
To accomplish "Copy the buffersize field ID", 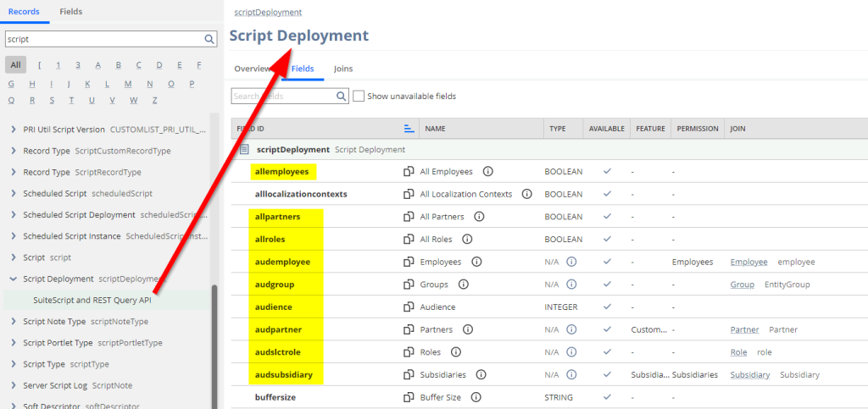I will tap(409, 397).
